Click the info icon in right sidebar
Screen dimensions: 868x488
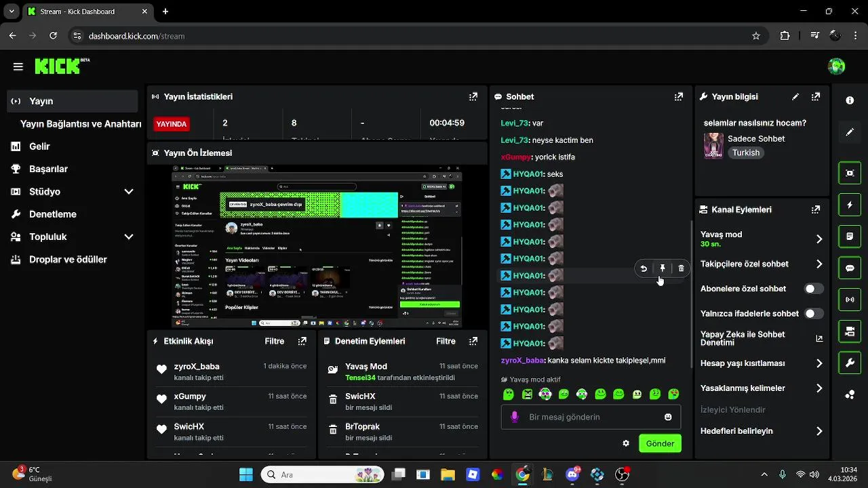[850, 100]
